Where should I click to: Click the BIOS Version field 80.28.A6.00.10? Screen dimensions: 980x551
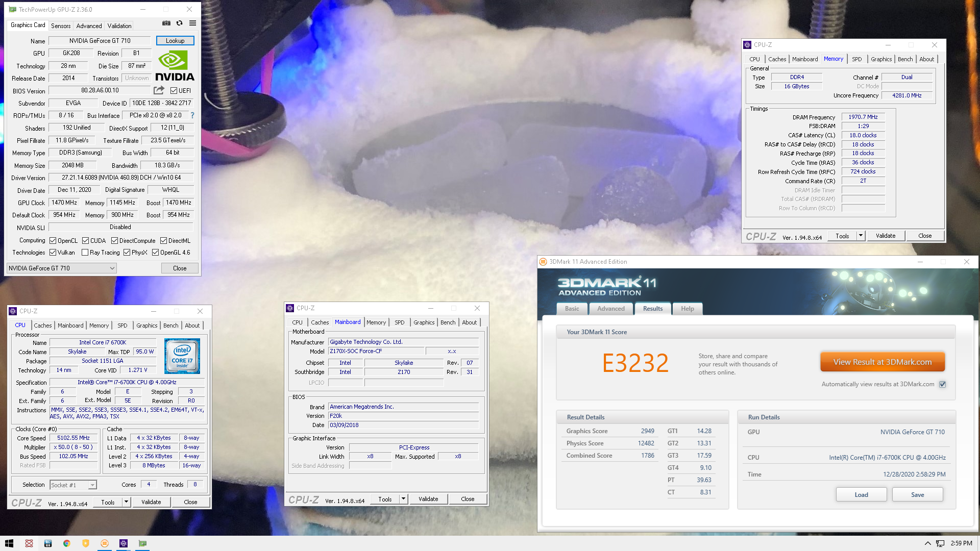click(x=100, y=90)
